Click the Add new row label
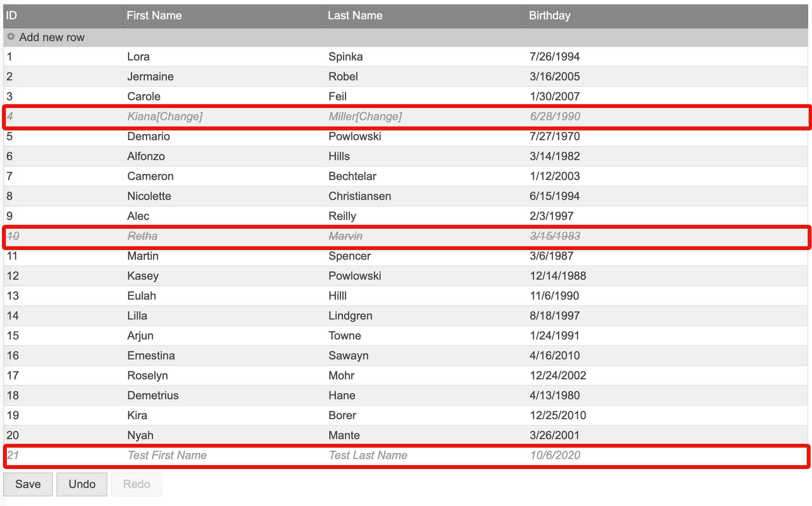This screenshot has width=812, height=506. [51, 37]
